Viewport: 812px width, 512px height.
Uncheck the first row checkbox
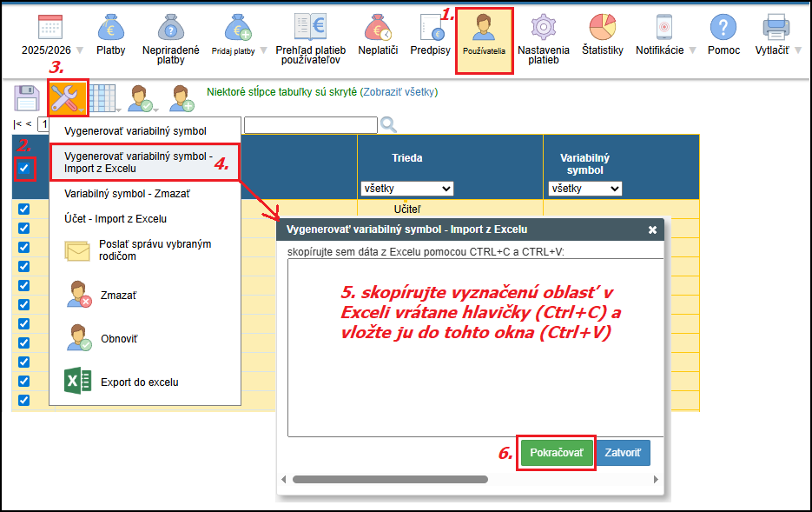tap(23, 209)
